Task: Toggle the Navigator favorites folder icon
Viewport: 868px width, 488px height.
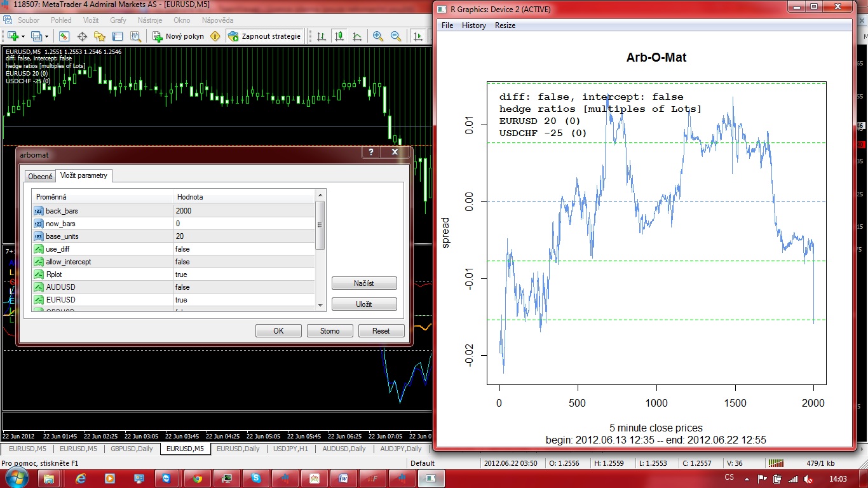Action: pos(100,36)
